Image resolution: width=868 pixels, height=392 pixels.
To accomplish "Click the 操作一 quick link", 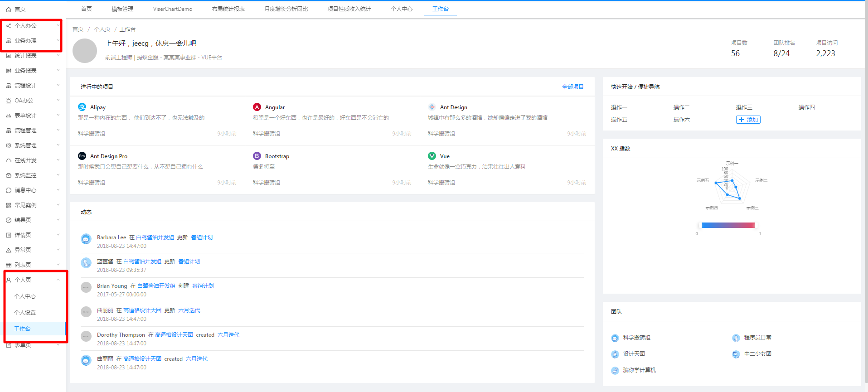I will pos(619,107).
